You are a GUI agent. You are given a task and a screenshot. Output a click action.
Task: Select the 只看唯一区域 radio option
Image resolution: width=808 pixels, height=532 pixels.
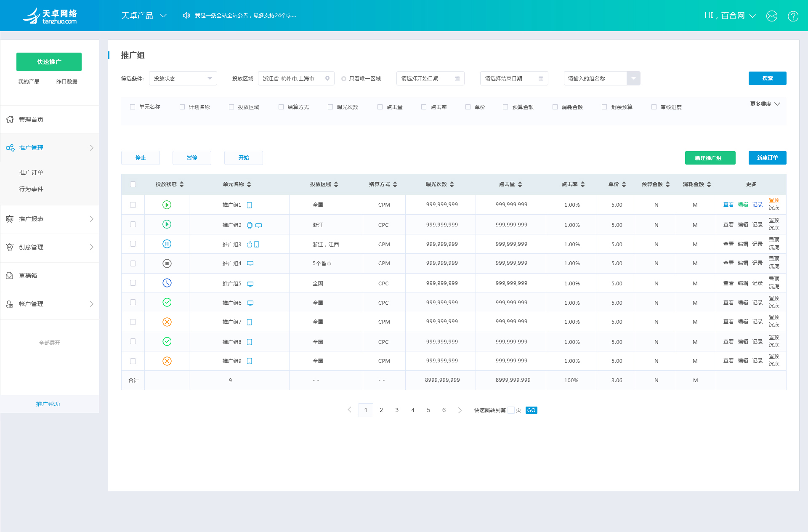tap(344, 79)
